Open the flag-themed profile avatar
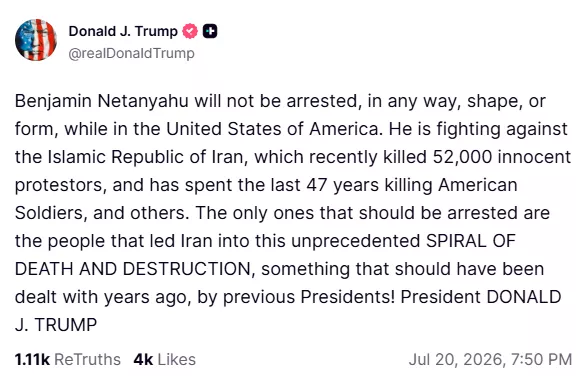Viewport: 583px width, 376px height. pos(36,40)
